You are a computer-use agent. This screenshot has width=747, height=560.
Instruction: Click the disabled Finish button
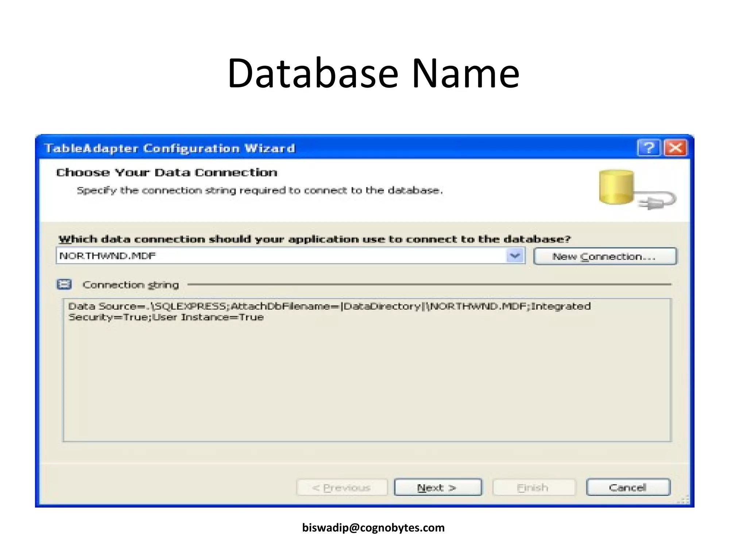click(534, 487)
